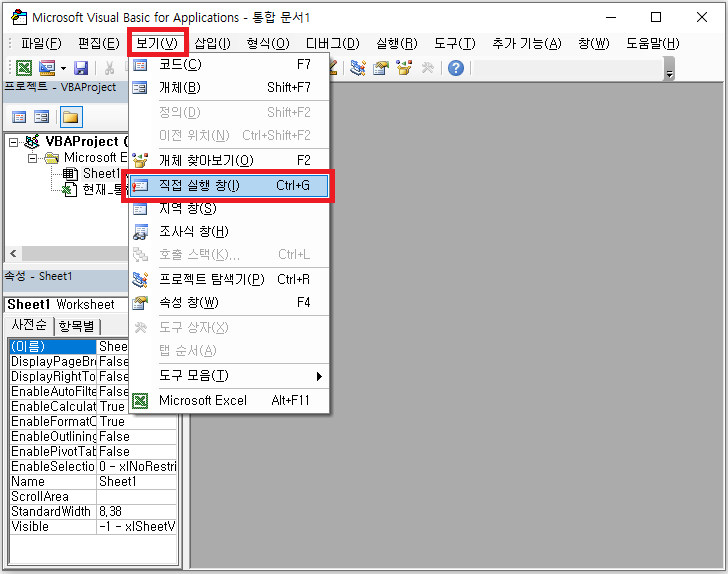Open the 보기(V) menu
The width and height of the screenshot is (728, 574).
[157, 44]
